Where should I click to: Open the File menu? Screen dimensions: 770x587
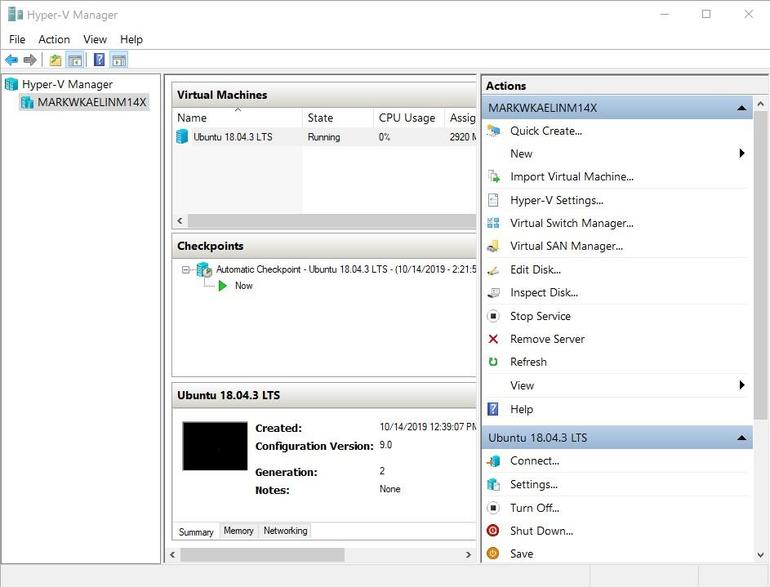pos(17,39)
